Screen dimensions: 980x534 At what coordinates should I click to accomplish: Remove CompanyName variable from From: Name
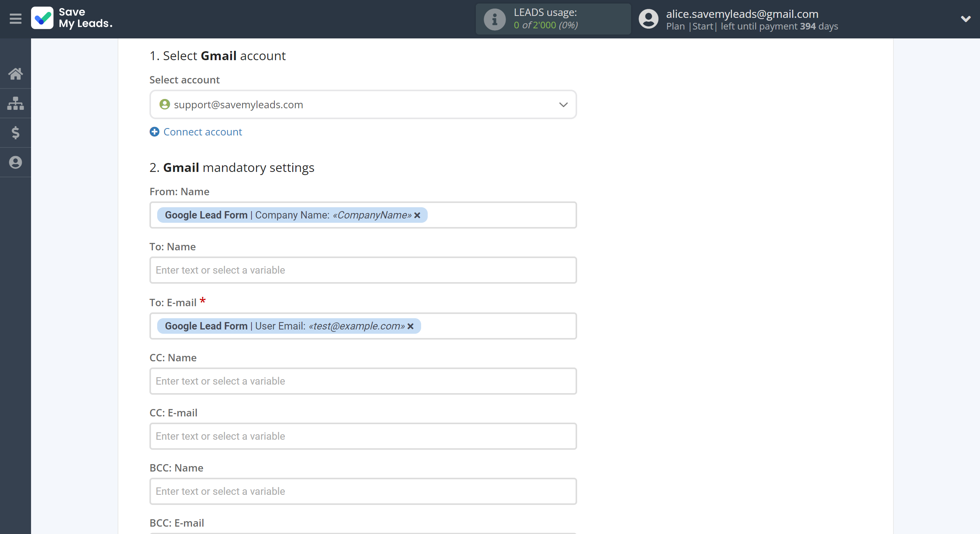(417, 215)
